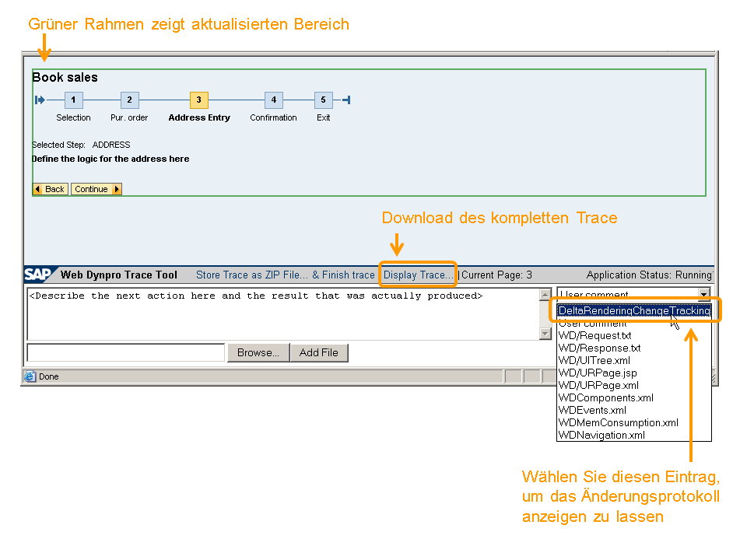The height and width of the screenshot is (560, 747).
Task: Click the Internet Explorer status bar icon
Action: tap(30, 376)
